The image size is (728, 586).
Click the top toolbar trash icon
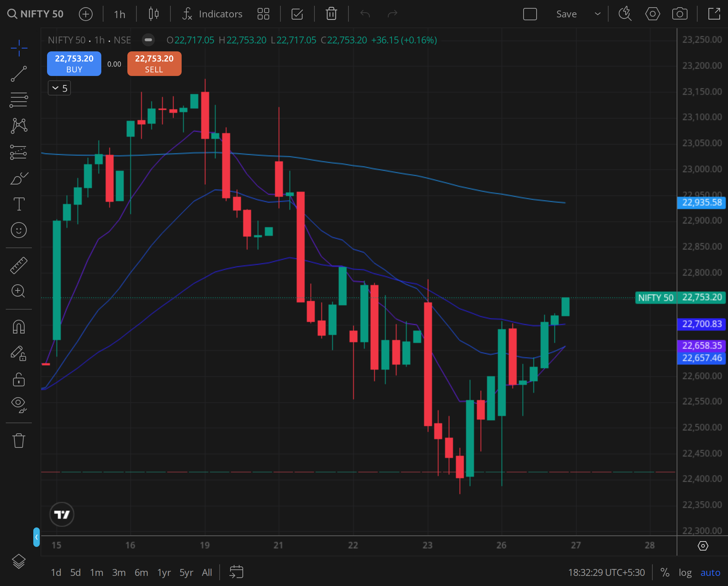pyautogui.click(x=331, y=14)
